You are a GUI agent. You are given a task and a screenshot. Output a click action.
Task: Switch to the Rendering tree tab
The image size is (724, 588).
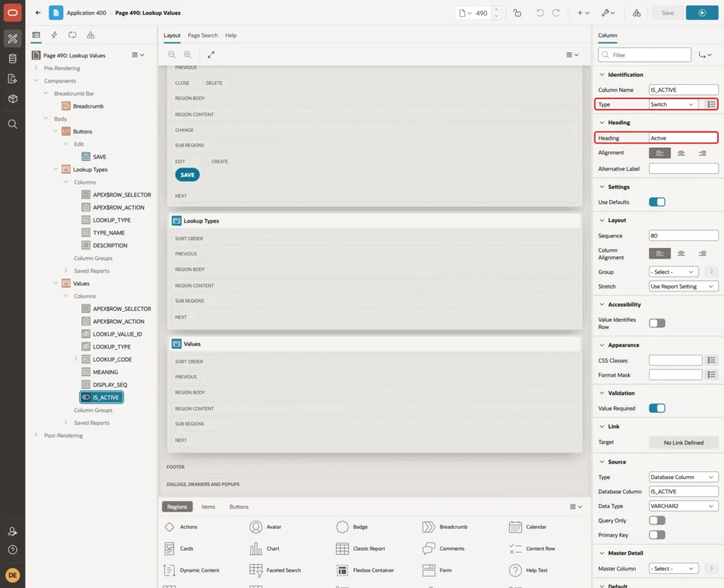pos(36,35)
